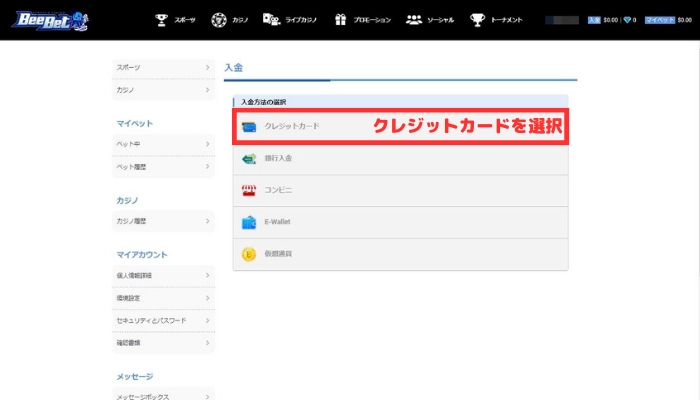Screen dimensions: 700x400
Task: Click the $0.00 balance next to 入金 button
Action: (611, 20)
